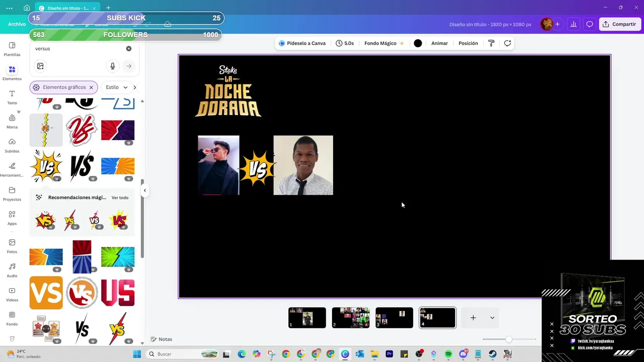Click the copy style paint roller icon

492,43
